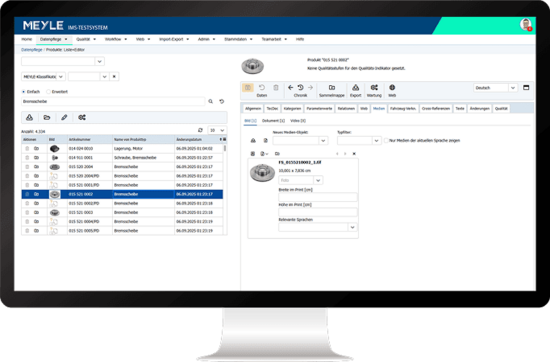
Task: Open the Web globe icon
Action: click(392, 87)
